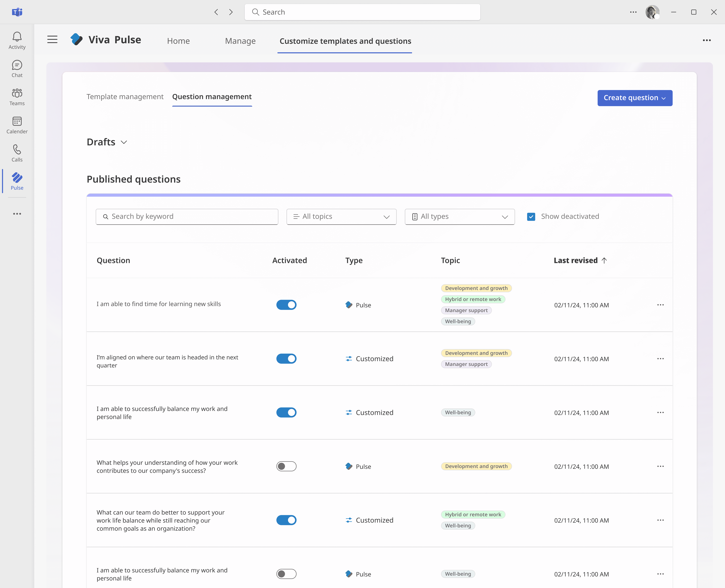
Task: Click the Home navigation link
Action: [x=178, y=41]
